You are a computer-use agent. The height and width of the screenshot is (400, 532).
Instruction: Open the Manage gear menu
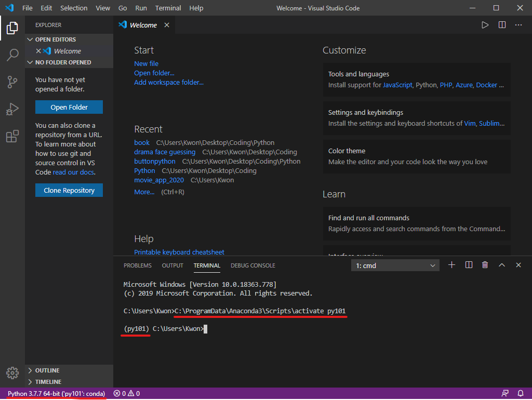tap(12, 373)
